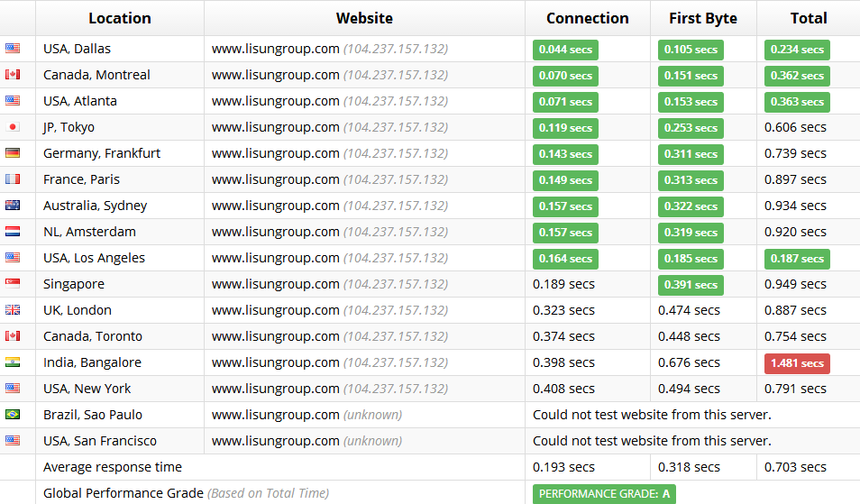Select the 'USA, Dallas' location text

[77, 49]
